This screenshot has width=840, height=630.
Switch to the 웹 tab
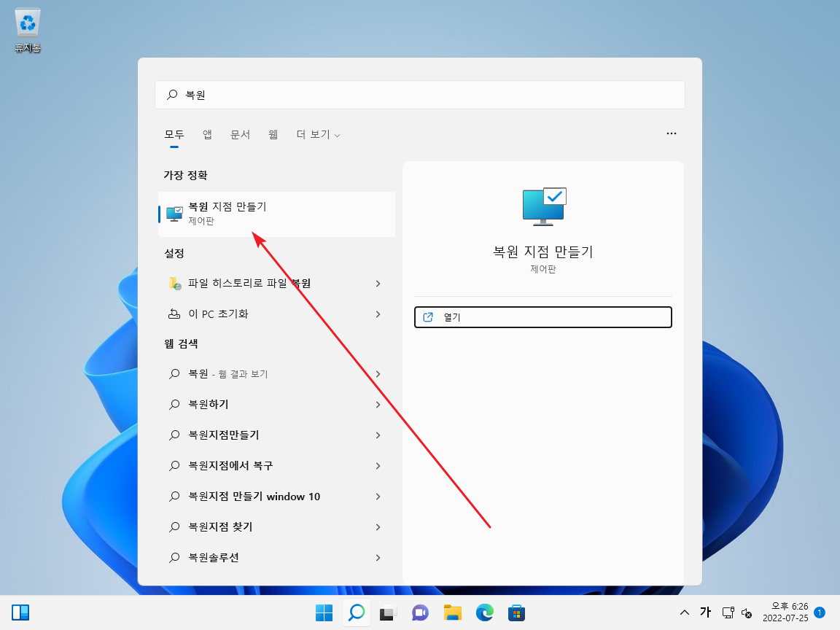[273, 134]
